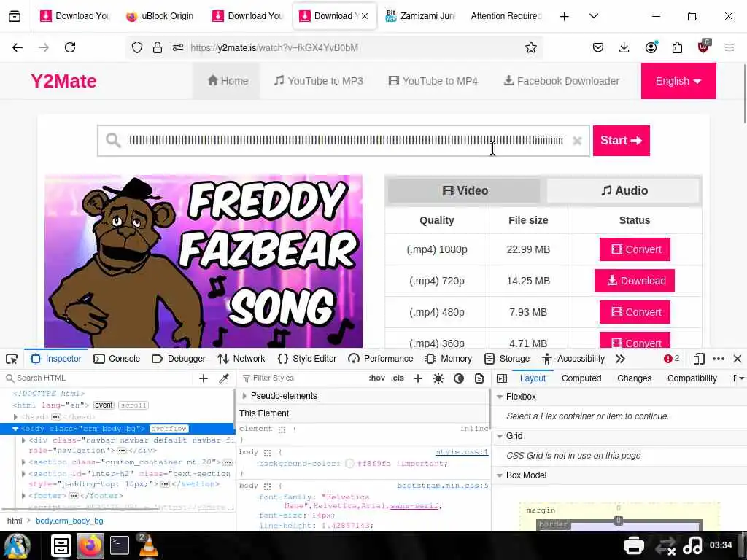Add a new CSS rule
Image resolution: width=747 pixels, height=560 pixels.
coord(418,378)
